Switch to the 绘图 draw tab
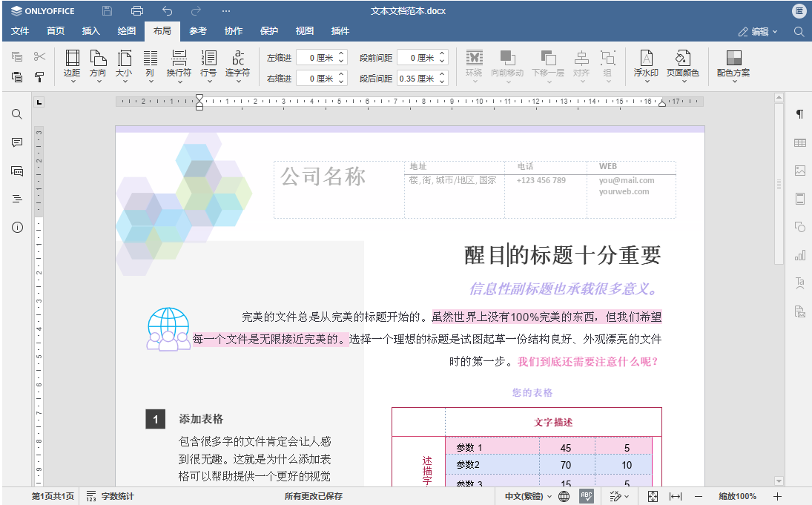 tap(126, 31)
